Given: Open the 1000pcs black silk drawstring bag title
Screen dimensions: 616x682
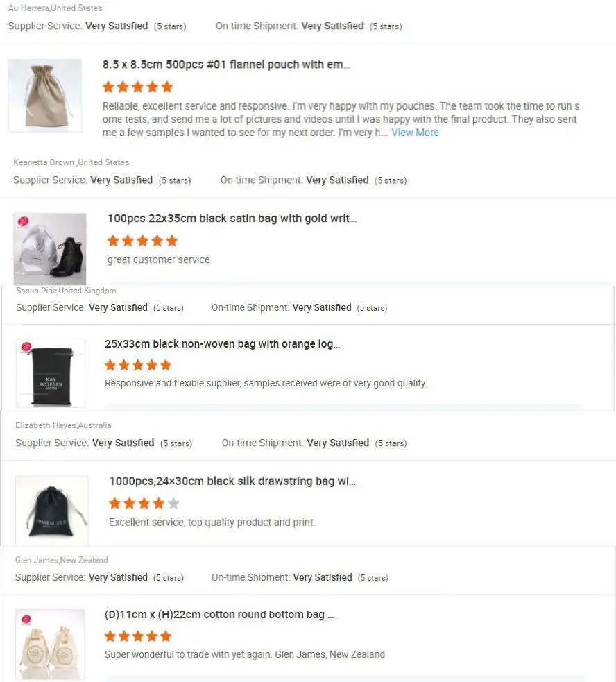Looking at the screenshot, I should click(232, 481).
